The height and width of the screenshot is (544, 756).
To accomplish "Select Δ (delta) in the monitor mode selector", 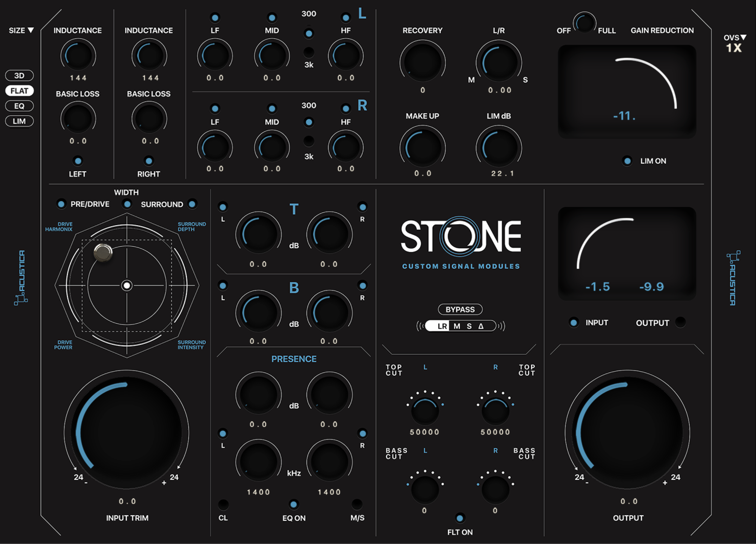I will click(x=481, y=326).
